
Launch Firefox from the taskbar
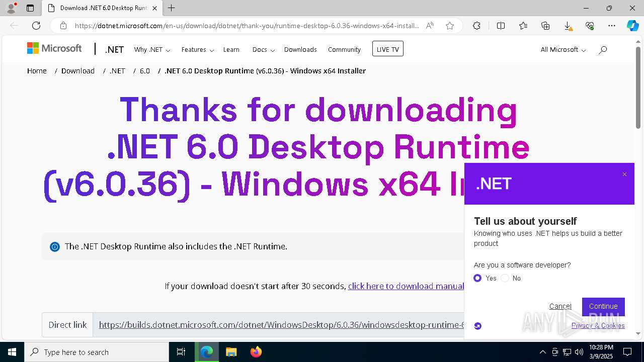click(x=256, y=352)
